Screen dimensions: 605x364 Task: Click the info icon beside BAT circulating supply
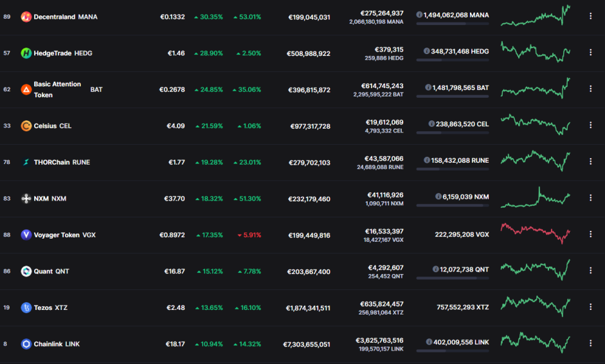point(428,87)
